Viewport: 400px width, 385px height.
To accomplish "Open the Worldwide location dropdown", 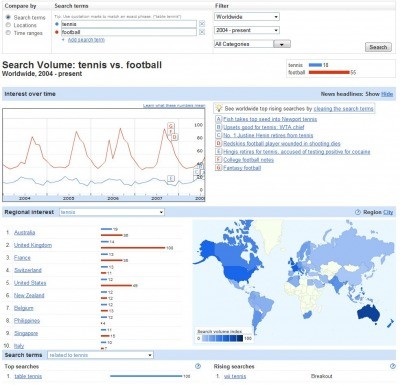I will (x=247, y=17).
